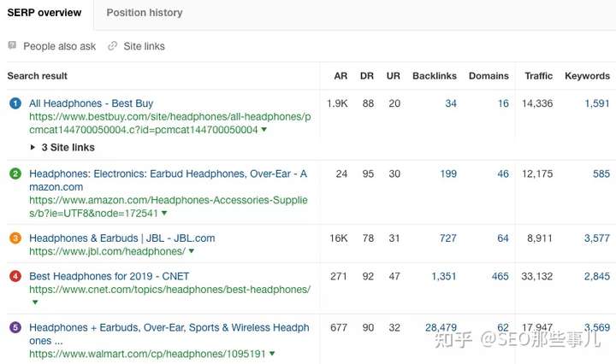Expand the 3 Site links row
This screenshot has width=616, height=364.
pyautogui.click(x=62, y=148)
